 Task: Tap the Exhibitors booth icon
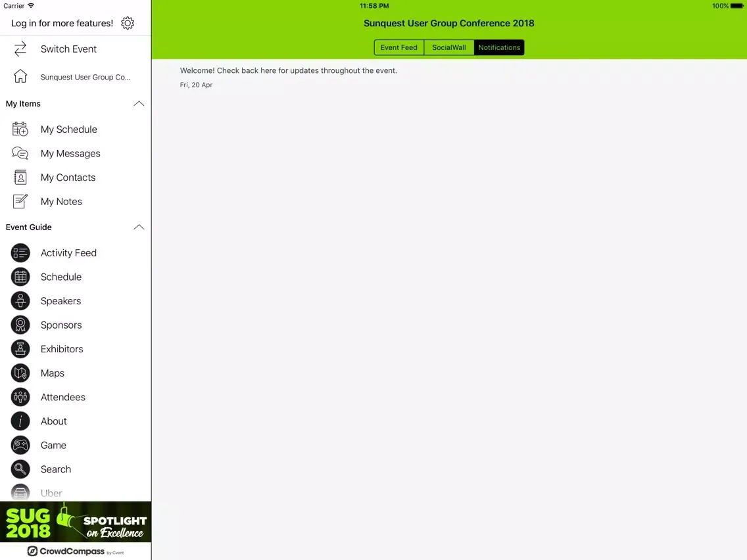point(20,349)
